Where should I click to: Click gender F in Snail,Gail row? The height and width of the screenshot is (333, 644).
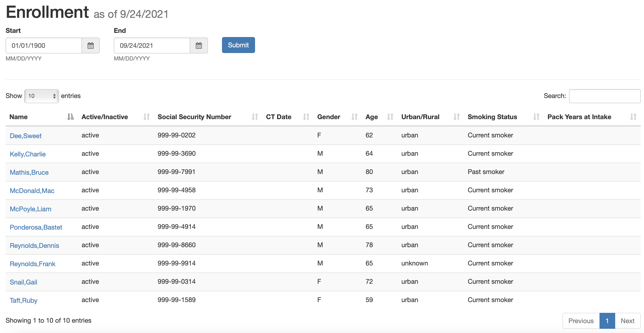[319, 281]
